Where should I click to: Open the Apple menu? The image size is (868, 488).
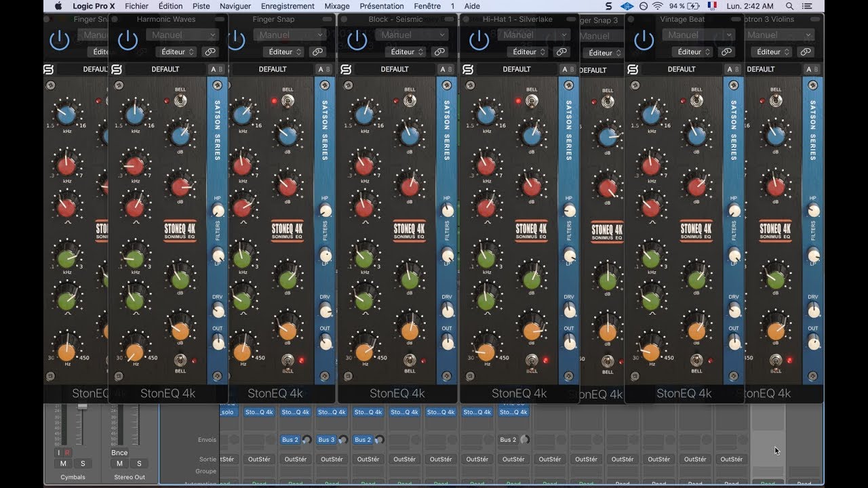[58, 6]
